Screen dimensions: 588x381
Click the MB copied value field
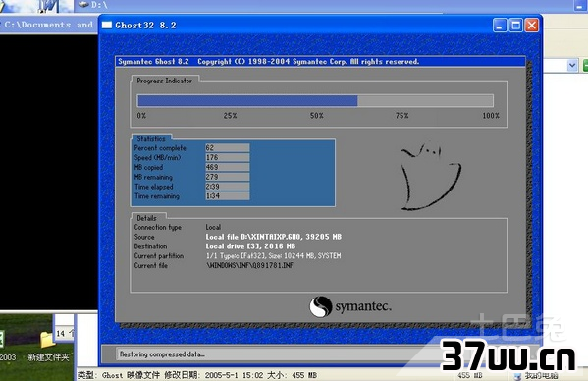(228, 167)
